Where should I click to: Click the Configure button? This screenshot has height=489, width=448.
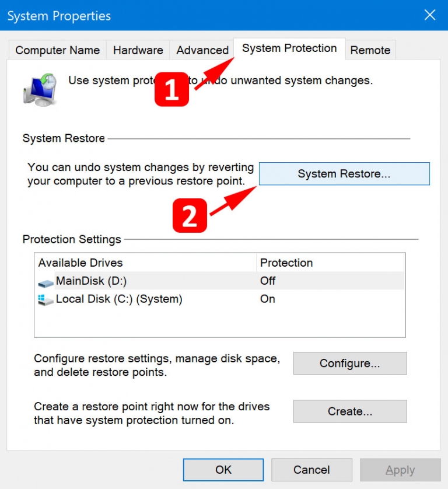(349, 363)
